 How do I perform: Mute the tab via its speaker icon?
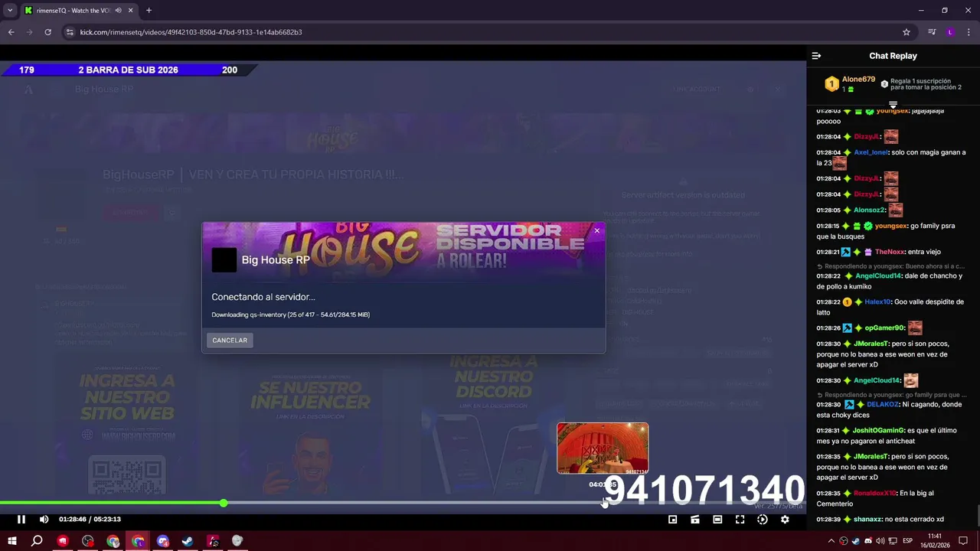(x=118, y=11)
